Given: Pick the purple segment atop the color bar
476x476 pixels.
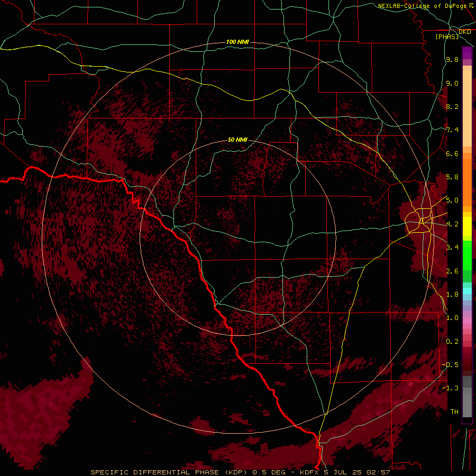Looking at the screenshot, I should pyautogui.click(x=467, y=53).
